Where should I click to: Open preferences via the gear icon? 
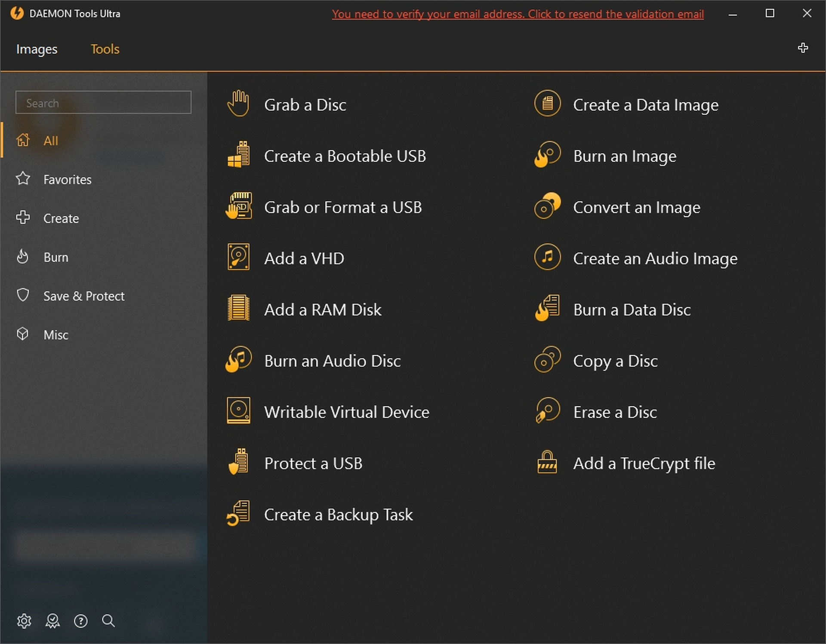coord(24,621)
